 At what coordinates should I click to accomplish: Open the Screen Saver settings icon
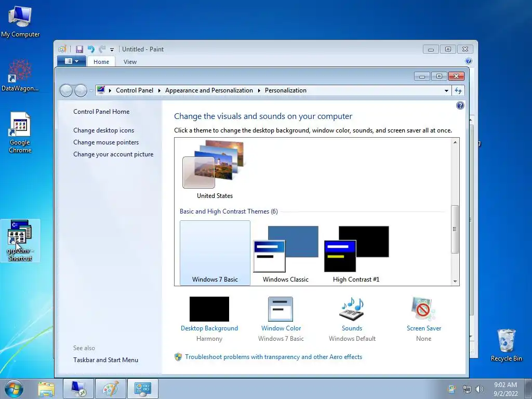tap(423, 309)
